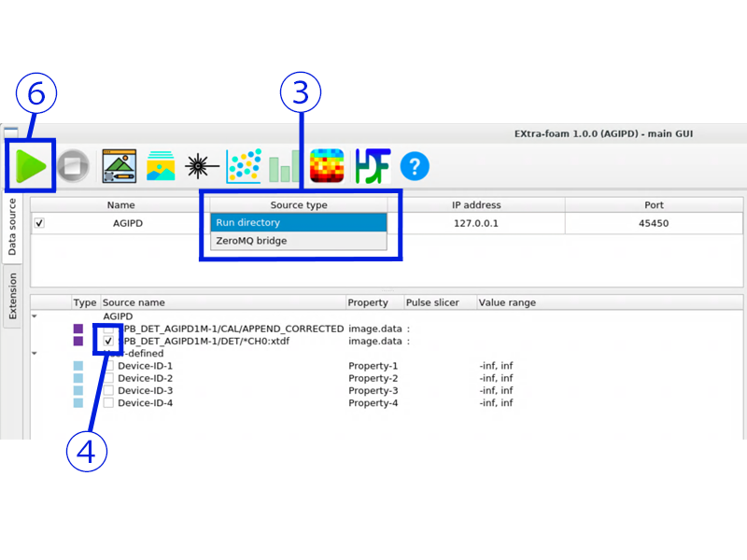Viewport: 747px width, 560px height.
Task: Enable the Device-ID-2 checkbox
Action: click(x=108, y=378)
